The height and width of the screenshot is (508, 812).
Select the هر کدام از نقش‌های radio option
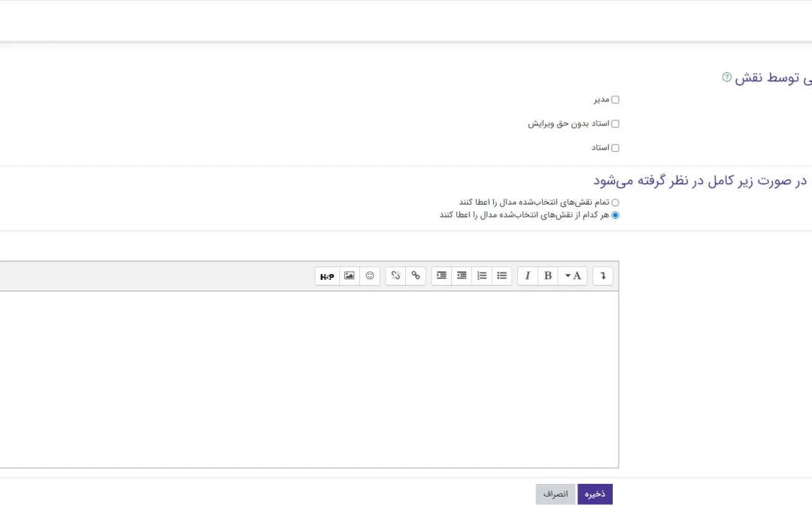pos(615,215)
